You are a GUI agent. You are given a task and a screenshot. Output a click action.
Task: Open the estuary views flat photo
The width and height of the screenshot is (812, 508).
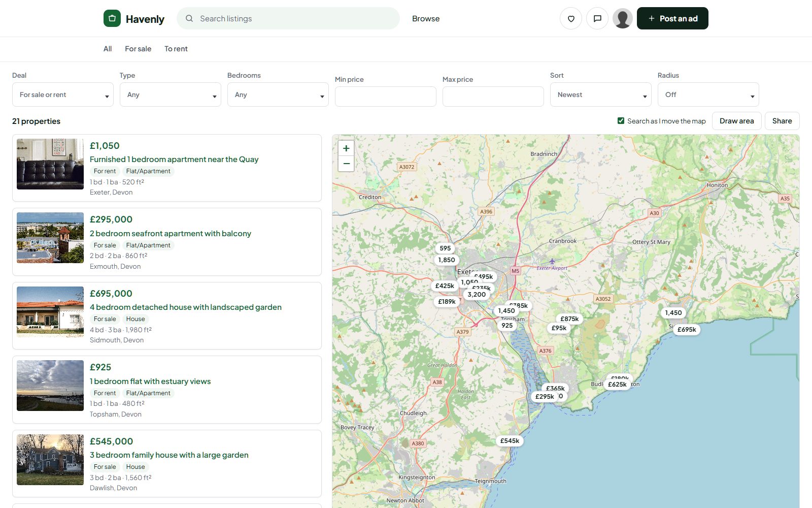click(x=50, y=386)
